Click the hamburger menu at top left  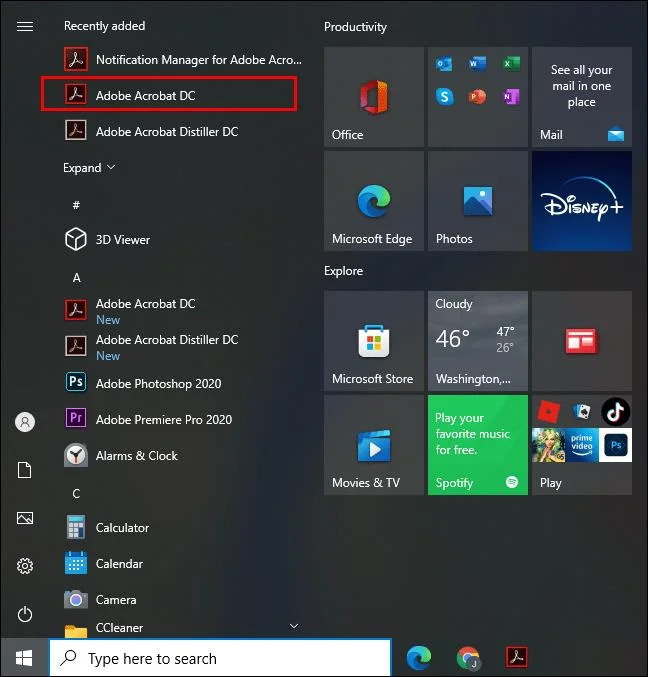click(x=25, y=26)
